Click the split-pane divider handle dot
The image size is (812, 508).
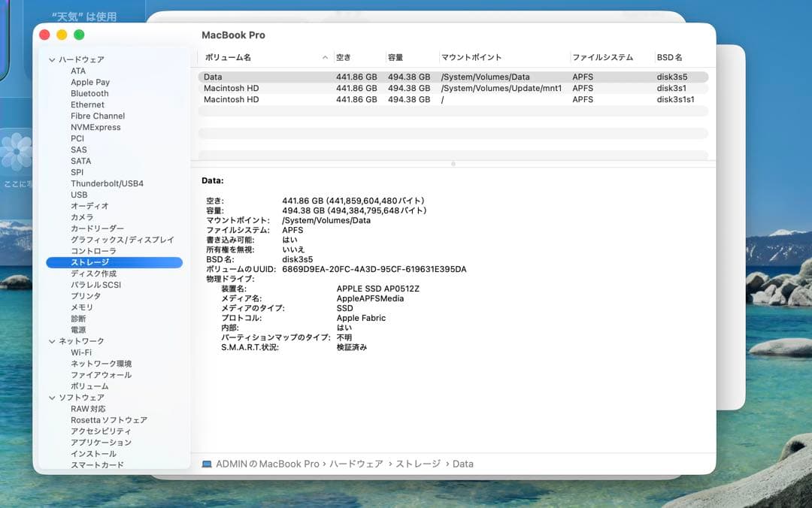pyautogui.click(x=453, y=164)
